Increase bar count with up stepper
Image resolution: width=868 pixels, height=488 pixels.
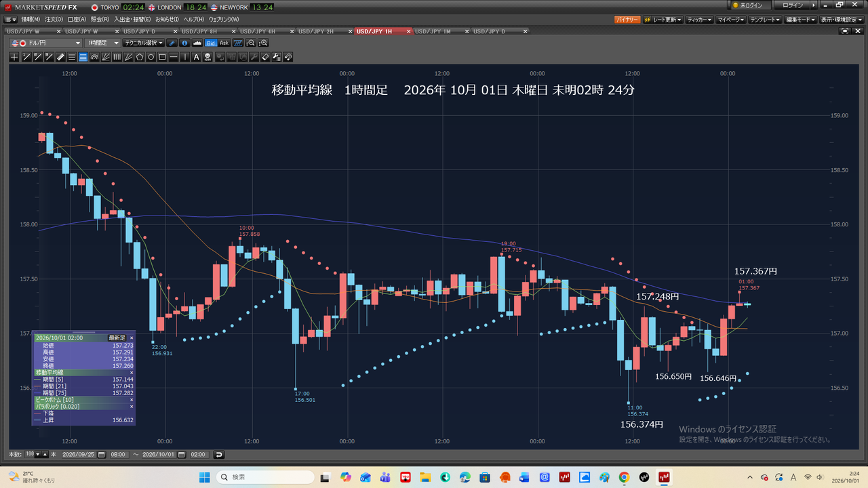(45, 455)
